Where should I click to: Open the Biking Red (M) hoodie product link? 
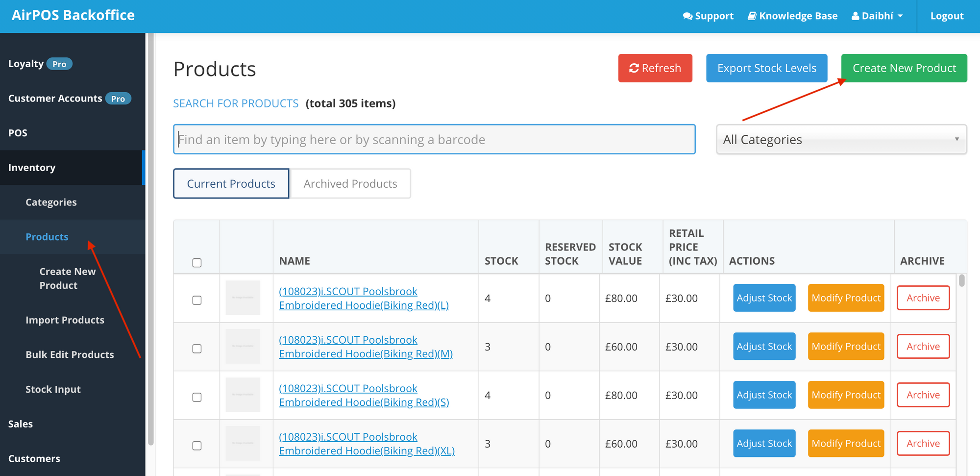[366, 347]
